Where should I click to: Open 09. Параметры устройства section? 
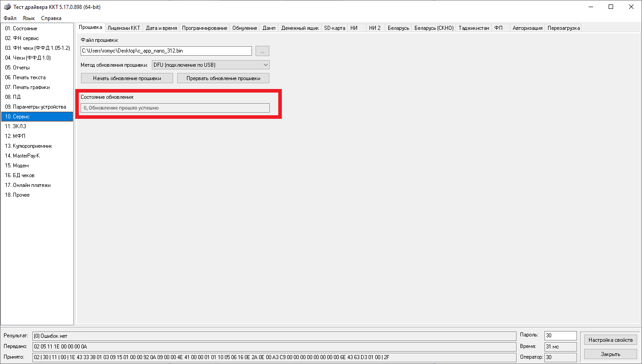[36, 107]
